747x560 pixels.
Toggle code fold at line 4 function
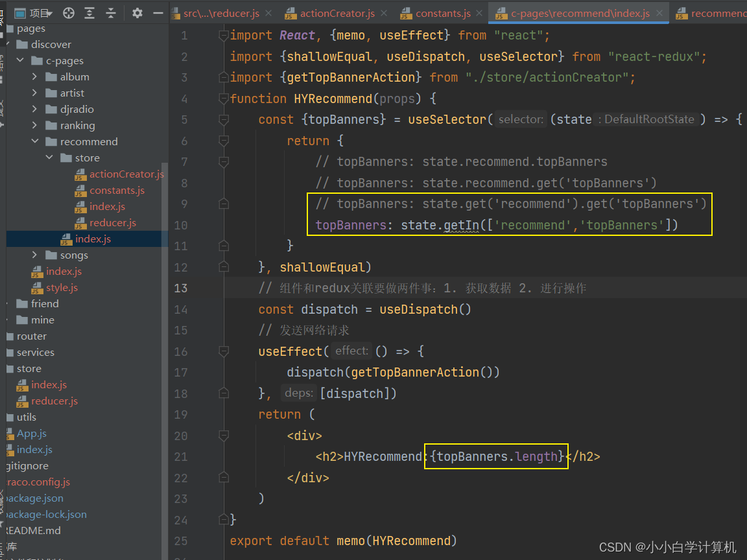(x=224, y=99)
